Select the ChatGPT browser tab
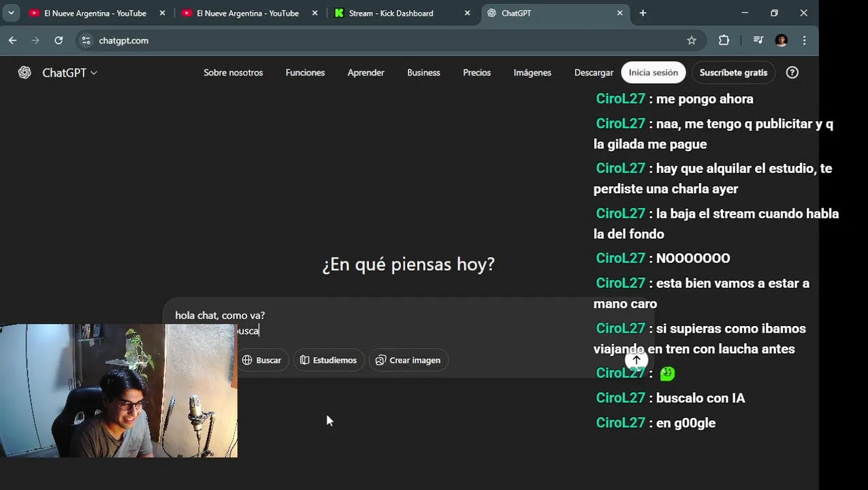This screenshot has height=490, width=868. click(x=555, y=13)
